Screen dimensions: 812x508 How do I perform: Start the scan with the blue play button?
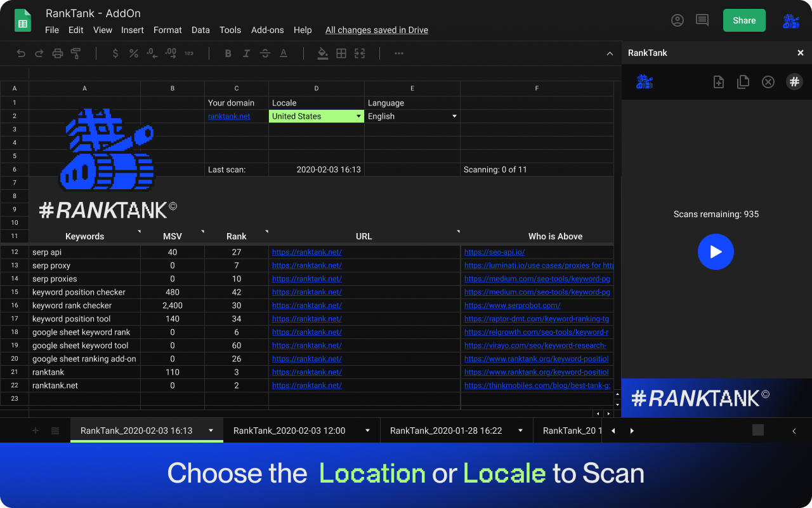[716, 252]
